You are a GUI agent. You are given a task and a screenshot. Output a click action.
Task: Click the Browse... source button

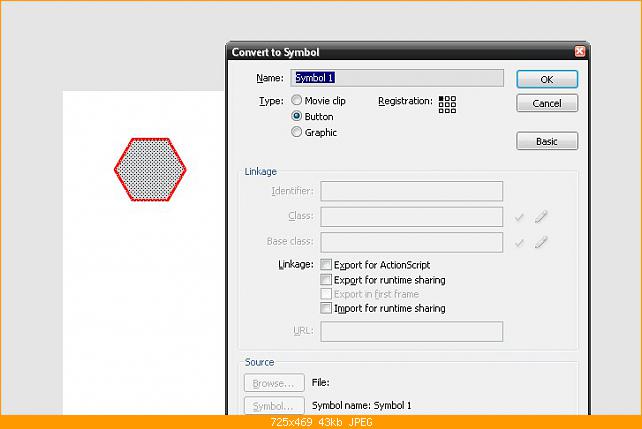[274, 383]
